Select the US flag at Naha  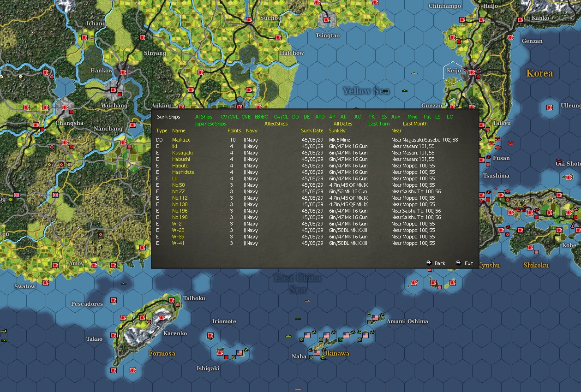(317, 353)
